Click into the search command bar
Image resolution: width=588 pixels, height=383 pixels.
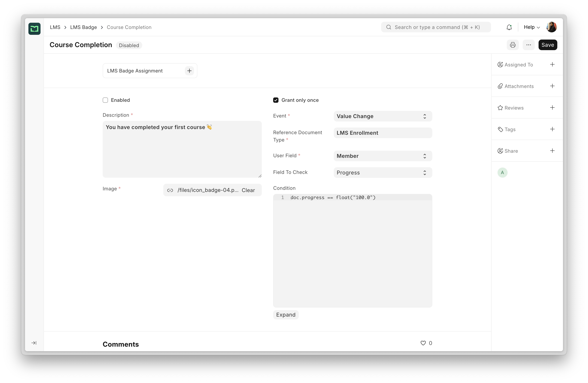(436, 27)
